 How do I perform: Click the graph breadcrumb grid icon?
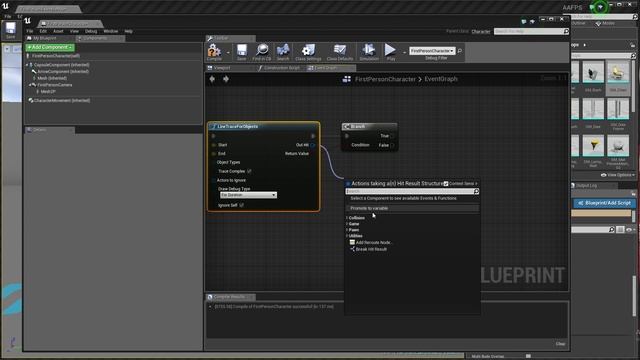[347, 79]
